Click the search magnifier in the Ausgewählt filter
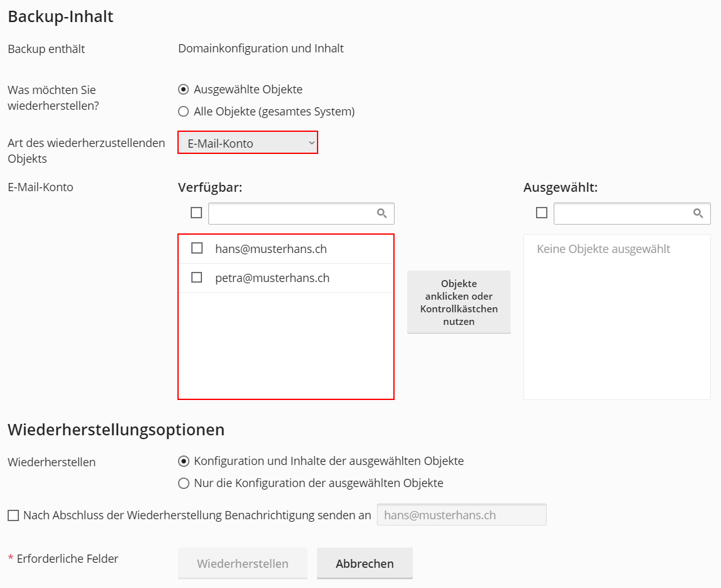The image size is (721, 588). tap(698, 213)
